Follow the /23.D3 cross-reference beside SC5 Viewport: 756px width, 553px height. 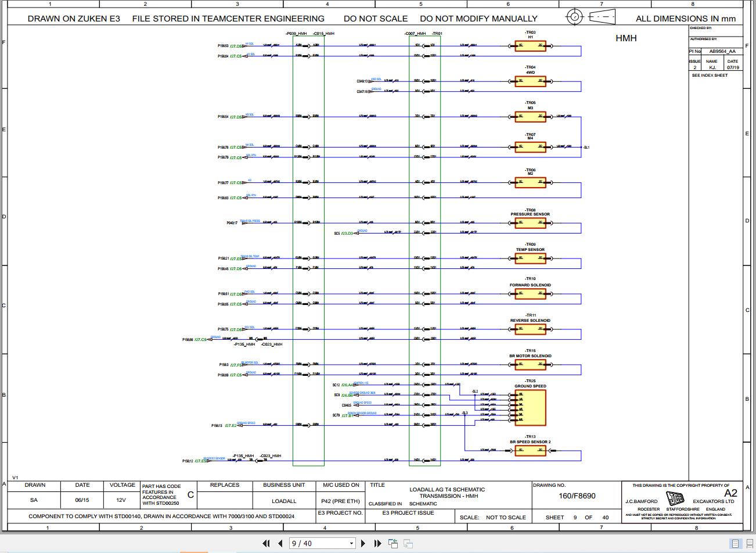click(x=347, y=234)
